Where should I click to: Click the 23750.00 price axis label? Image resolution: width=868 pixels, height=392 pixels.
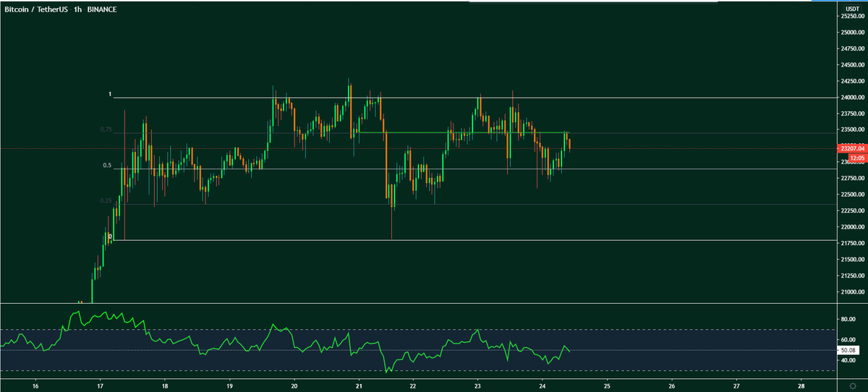pos(853,114)
